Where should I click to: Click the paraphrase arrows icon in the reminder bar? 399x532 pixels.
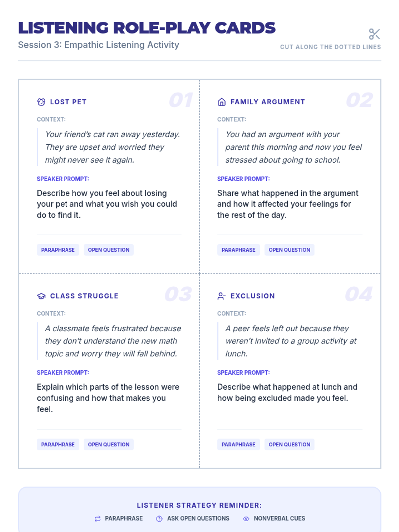click(98, 519)
